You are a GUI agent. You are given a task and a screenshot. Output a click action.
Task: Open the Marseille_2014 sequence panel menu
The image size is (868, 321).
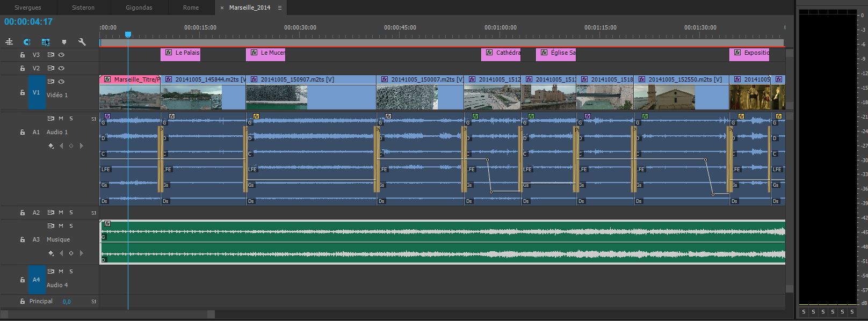tap(280, 8)
